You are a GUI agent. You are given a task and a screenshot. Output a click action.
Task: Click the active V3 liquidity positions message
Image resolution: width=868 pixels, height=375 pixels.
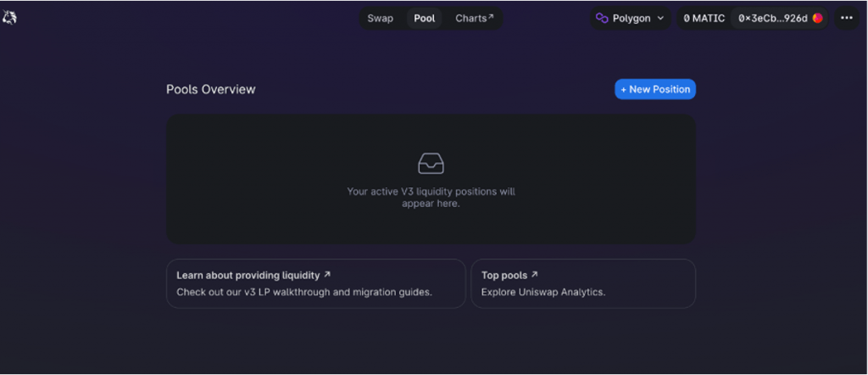pyautogui.click(x=431, y=198)
